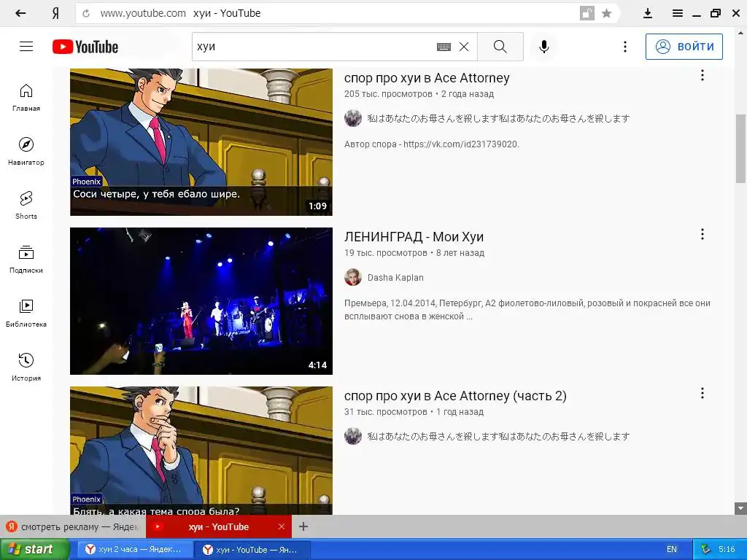Open options menu for Ace Attorney часть 2
747x560 pixels.
703,393
